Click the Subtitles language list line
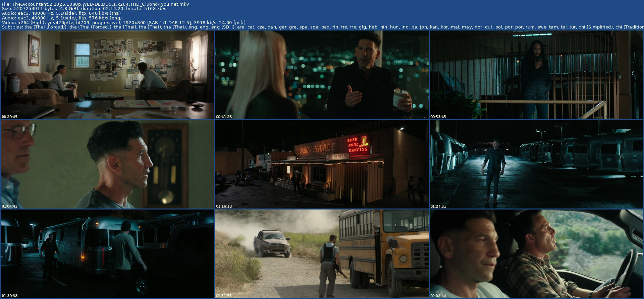The height and width of the screenshot is (299, 644). (x=323, y=27)
